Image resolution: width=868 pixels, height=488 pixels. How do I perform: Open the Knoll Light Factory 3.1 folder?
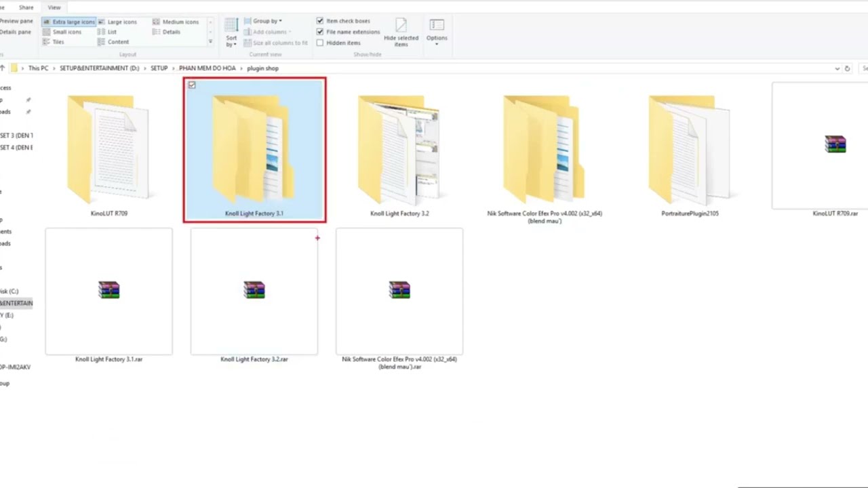click(254, 150)
